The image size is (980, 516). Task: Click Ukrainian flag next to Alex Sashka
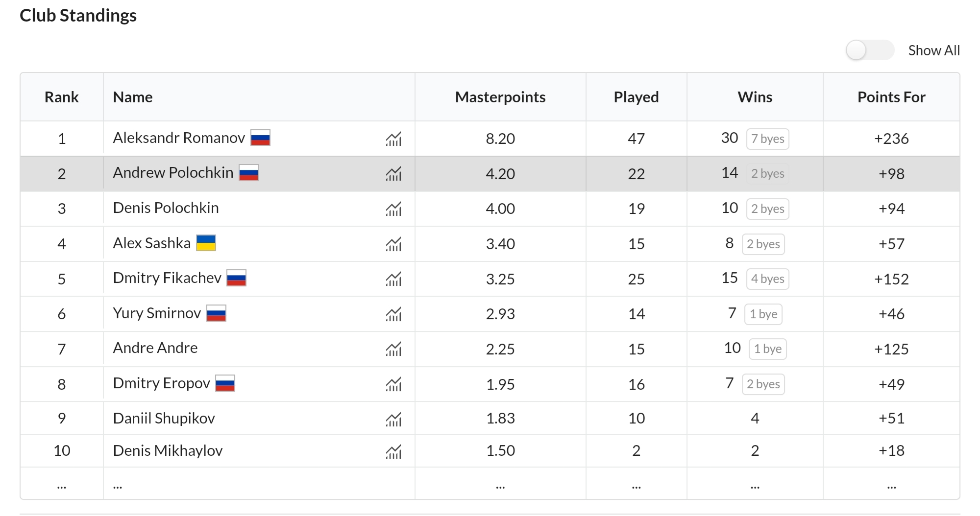coord(206,243)
